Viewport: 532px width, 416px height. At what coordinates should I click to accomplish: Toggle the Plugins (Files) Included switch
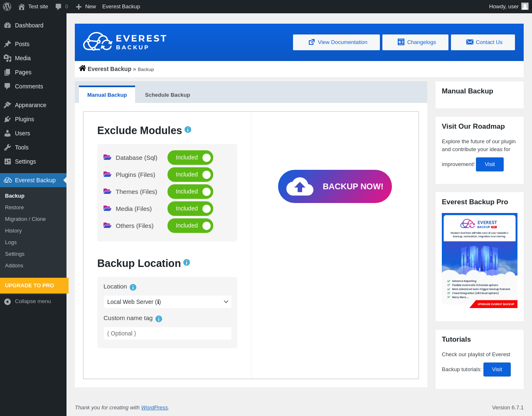(x=190, y=175)
